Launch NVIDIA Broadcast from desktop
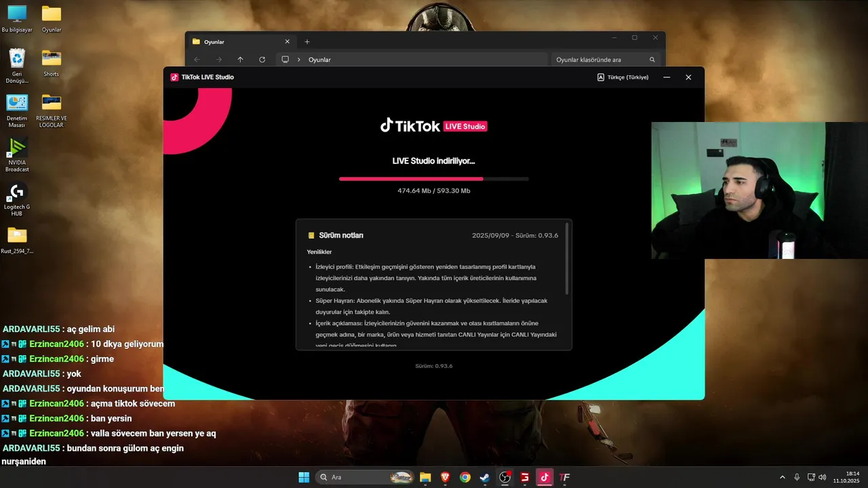Image resolution: width=868 pixels, height=488 pixels. [17, 155]
